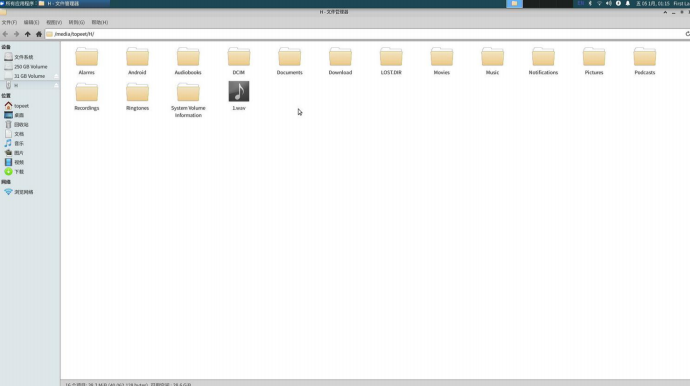The height and width of the screenshot is (386, 690).
Task: Open home folder via house toolbar icon
Action: [x=39, y=34]
